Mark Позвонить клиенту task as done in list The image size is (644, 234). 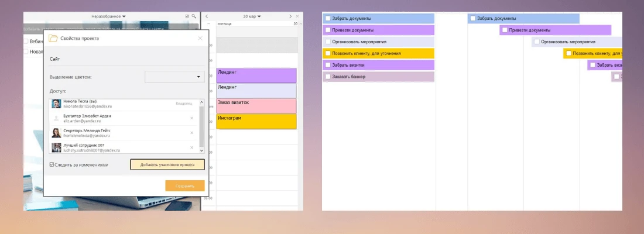[328, 53]
